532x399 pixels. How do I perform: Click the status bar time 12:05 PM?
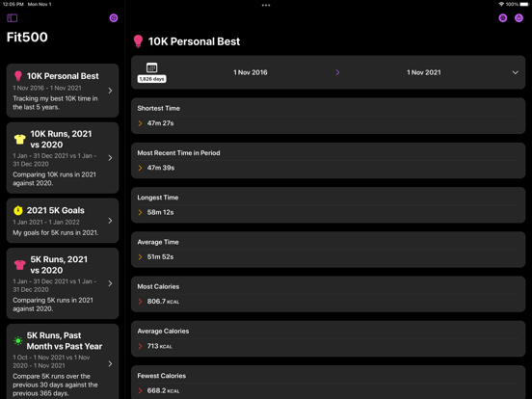(x=13, y=5)
